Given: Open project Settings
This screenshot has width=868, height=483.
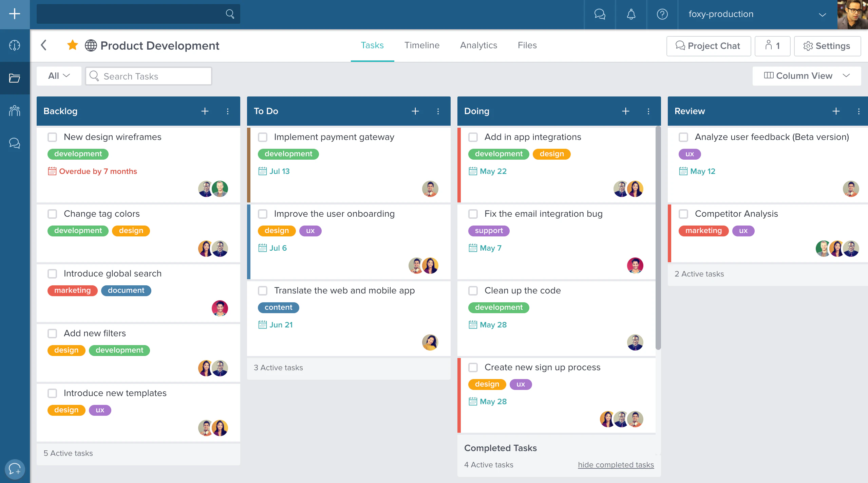Looking at the screenshot, I should point(827,46).
